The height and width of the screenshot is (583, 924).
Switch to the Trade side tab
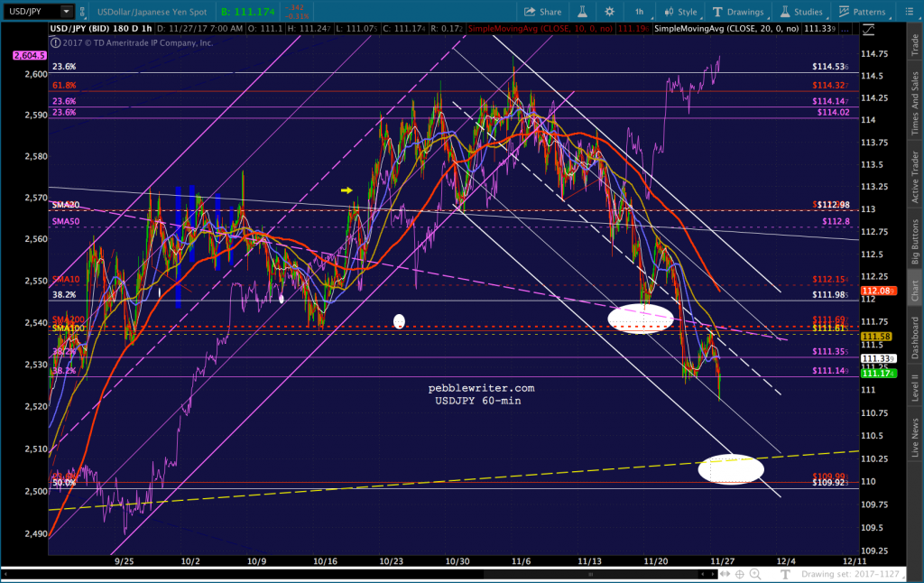click(915, 45)
